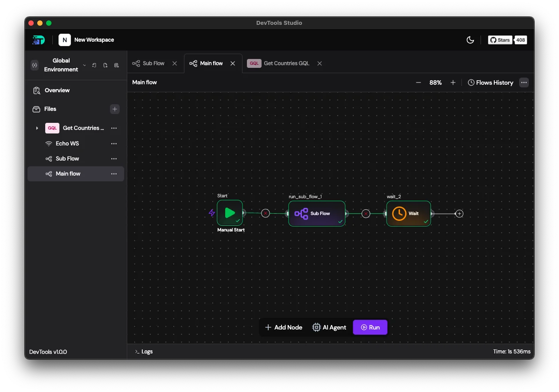Click the DevTools v1.0.0 version label
Screen dimensions: 559x392
[48, 352]
